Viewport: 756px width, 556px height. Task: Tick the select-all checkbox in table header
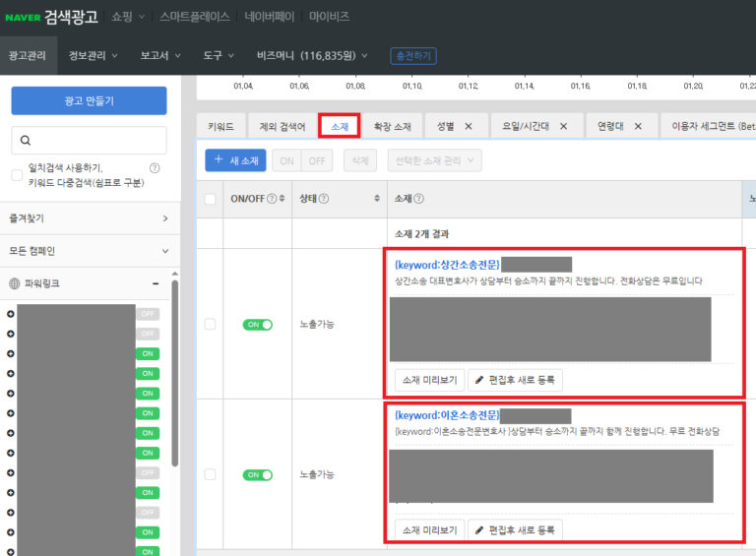(x=210, y=199)
